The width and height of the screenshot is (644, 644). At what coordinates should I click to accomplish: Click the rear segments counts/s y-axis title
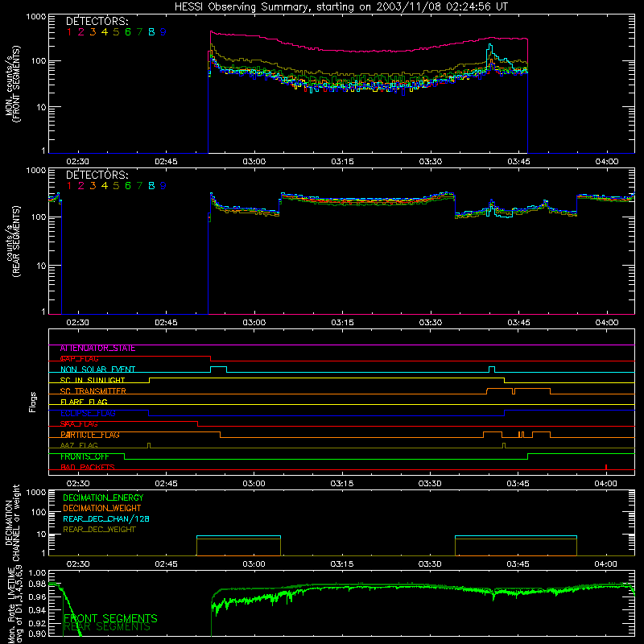point(13,242)
